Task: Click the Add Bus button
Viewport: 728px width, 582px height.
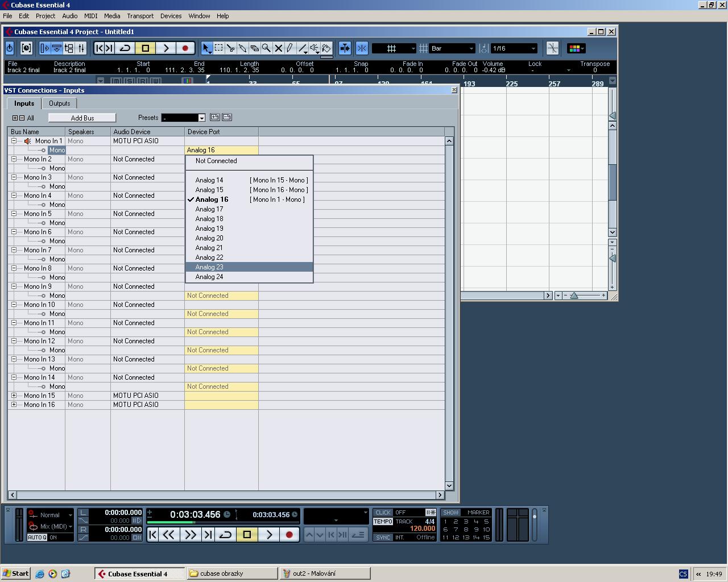Action: tap(82, 118)
